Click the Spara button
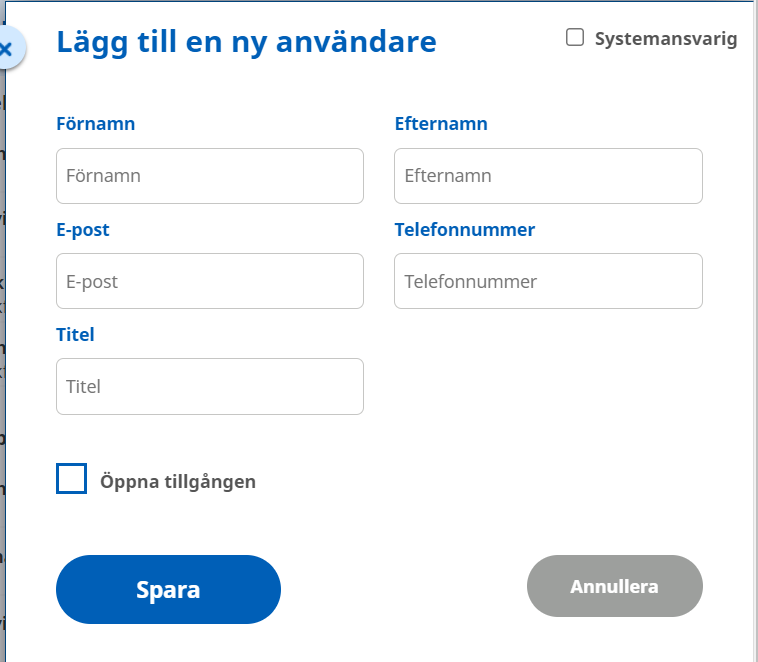Viewport: 758px width, 662px height. pyautogui.click(x=168, y=589)
